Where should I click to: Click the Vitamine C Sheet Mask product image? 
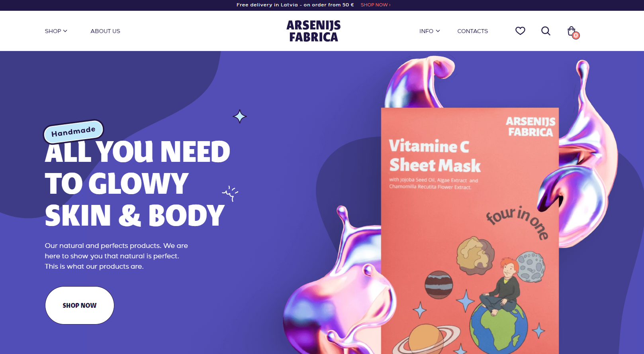(470, 231)
